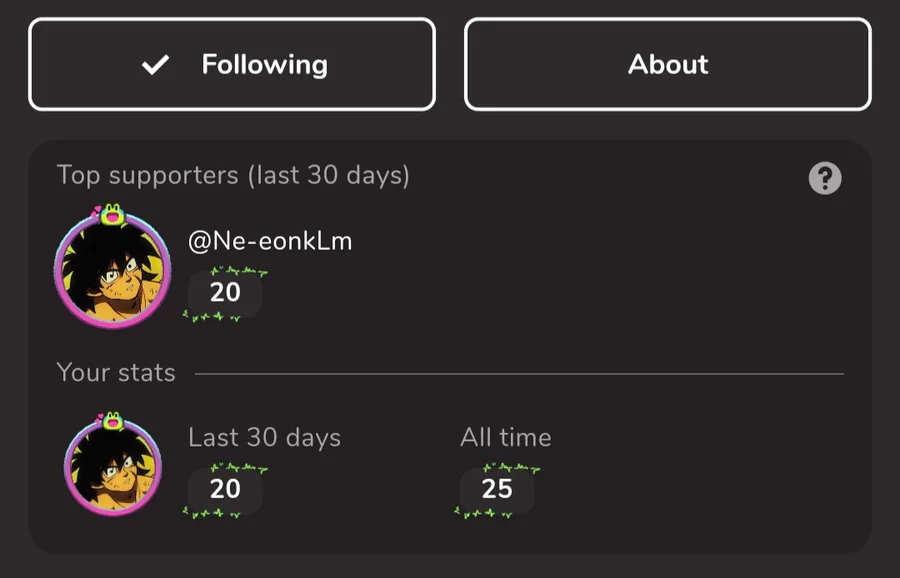Image resolution: width=900 pixels, height=578 pixels.
Task: Click the word Following on the button
Action: coord(264,65)
